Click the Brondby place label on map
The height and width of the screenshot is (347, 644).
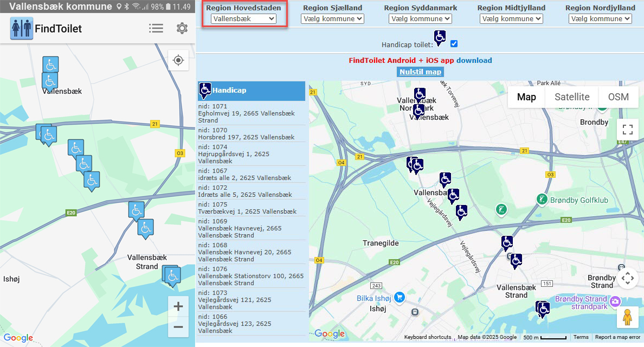point(594,123)
